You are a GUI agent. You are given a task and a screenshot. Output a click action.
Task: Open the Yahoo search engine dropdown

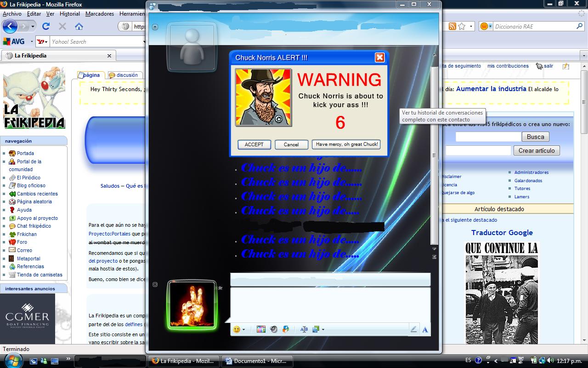coord(43,42)
